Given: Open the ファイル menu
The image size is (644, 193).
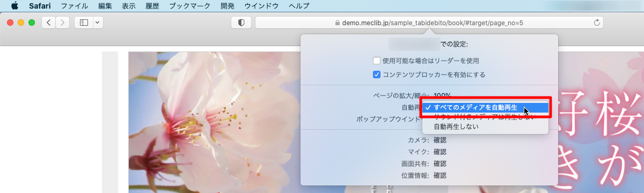Looking at the screenshot, I should pyautogui.click(x=75, y=6).
